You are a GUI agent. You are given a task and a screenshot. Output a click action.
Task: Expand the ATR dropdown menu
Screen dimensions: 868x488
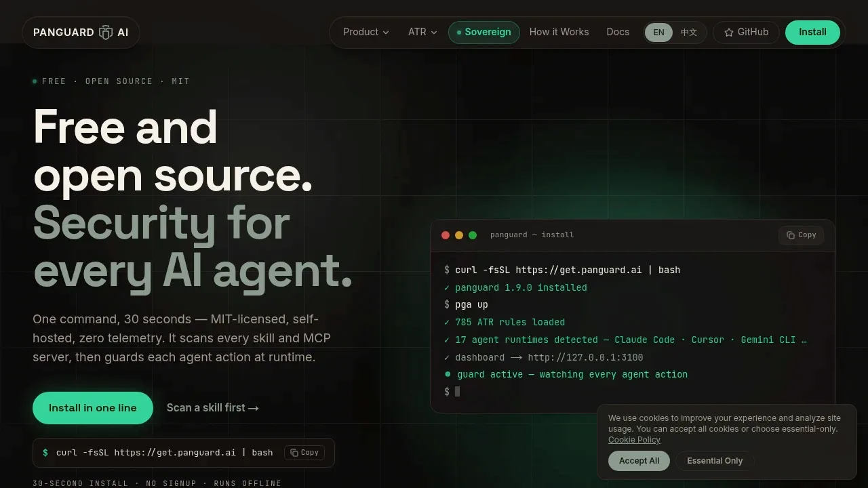pos(422,32)
